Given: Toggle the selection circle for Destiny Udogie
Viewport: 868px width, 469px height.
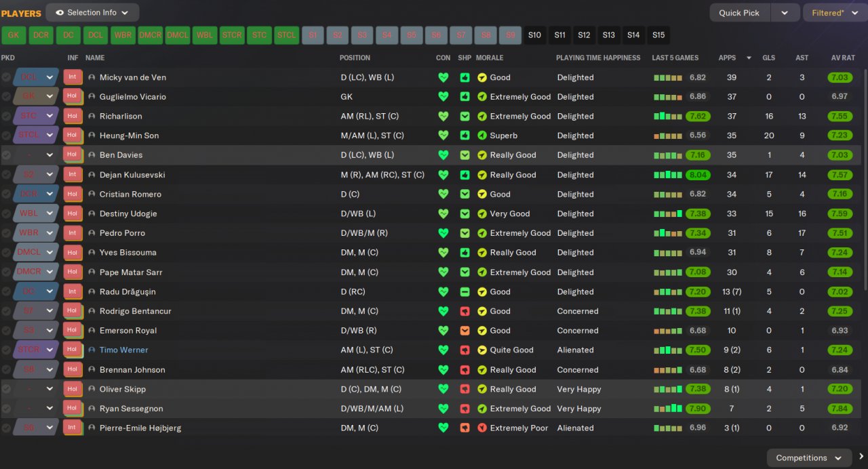Looking at the screenshot, I should click(x=6, y=213).
